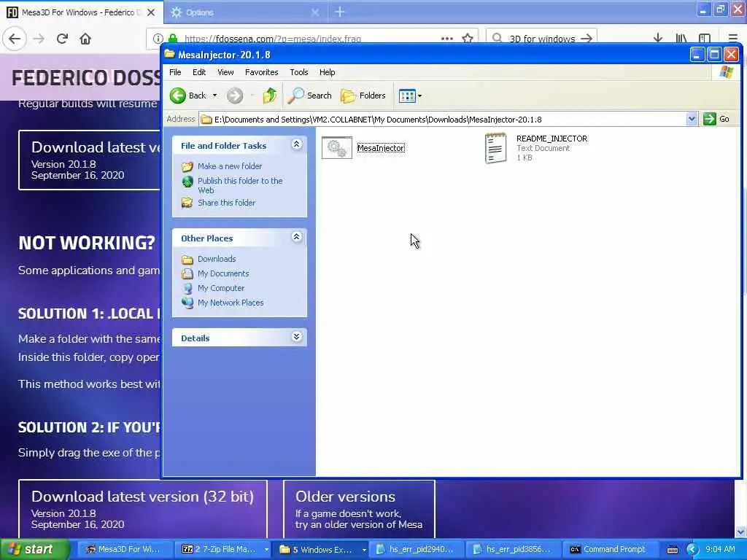Toggle Firefox sidebar icon
747x560 pixels.
705,38
